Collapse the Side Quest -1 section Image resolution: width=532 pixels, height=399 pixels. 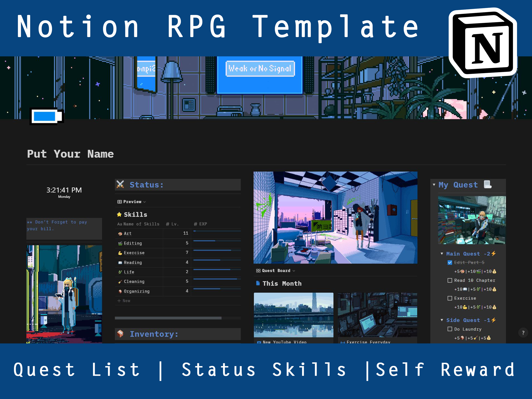click(x=442, y=320)
